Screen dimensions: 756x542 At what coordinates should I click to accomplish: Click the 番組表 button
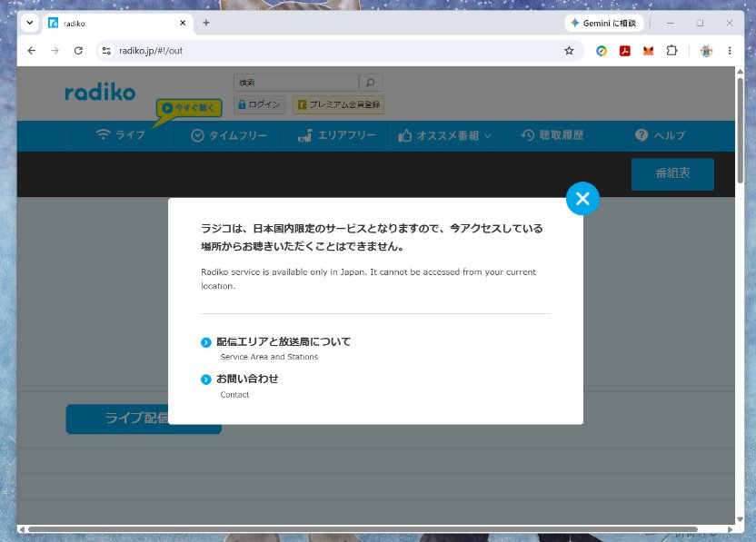[672, 173]
